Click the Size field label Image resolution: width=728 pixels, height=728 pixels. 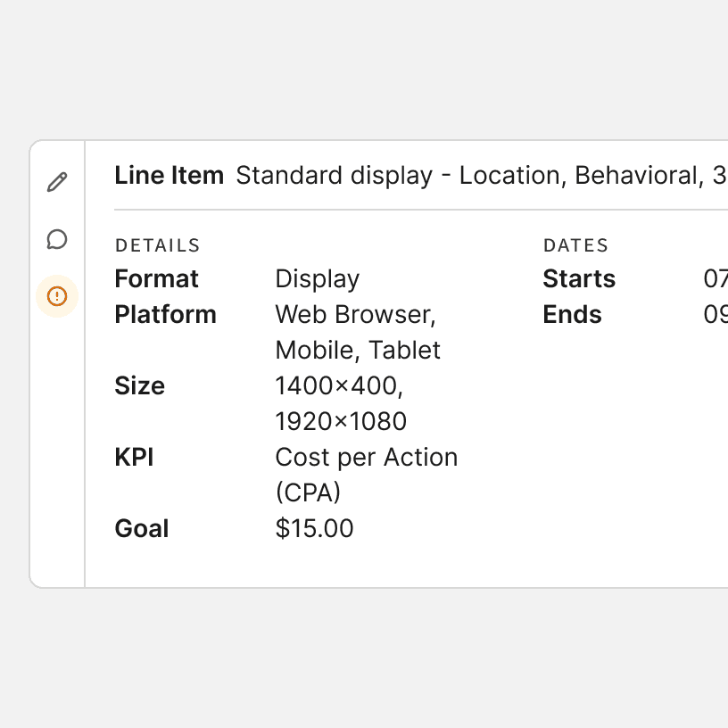tap(140, 386)
